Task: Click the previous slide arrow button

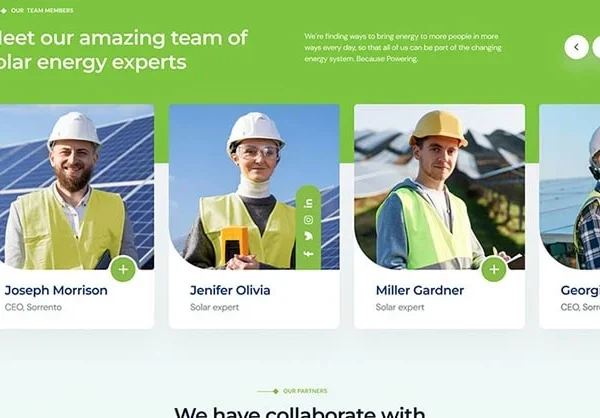Action: point(576,47)
